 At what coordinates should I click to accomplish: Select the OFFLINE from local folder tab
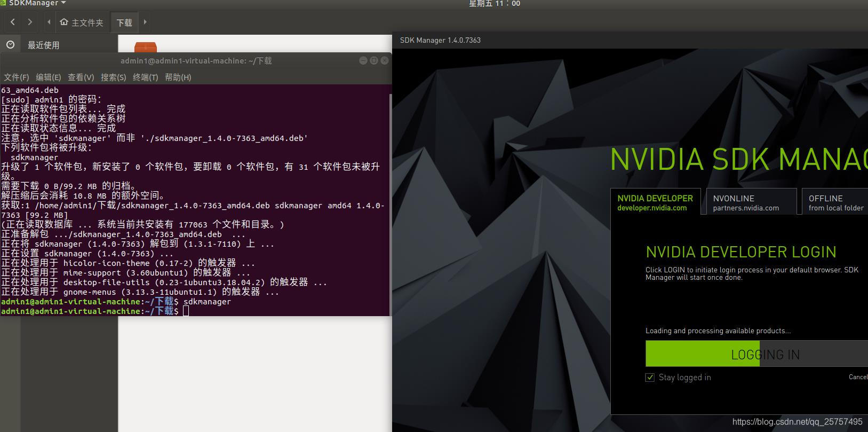pyautogui.click(x=835, y=202)
